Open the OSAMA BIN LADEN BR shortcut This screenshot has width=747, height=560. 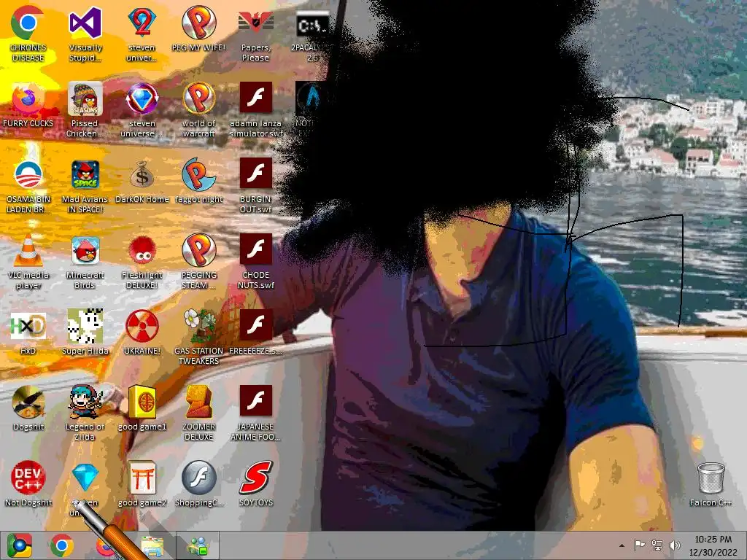[x=28, y=175]
